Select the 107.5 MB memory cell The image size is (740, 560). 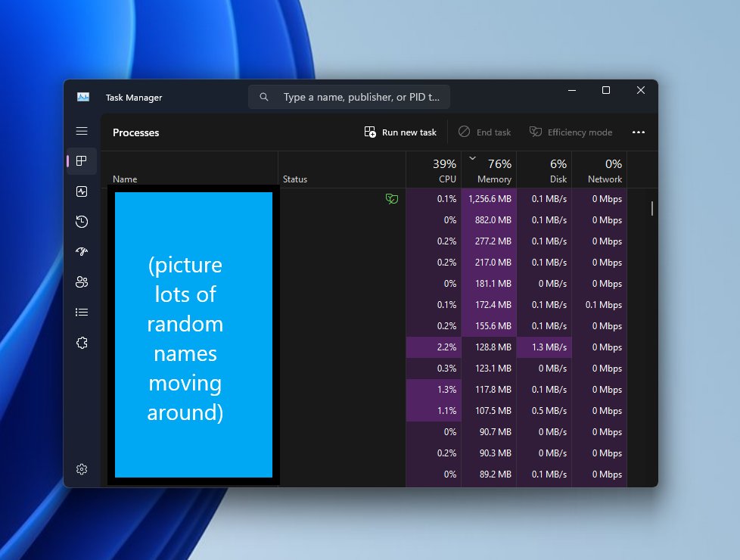(489, 411)
